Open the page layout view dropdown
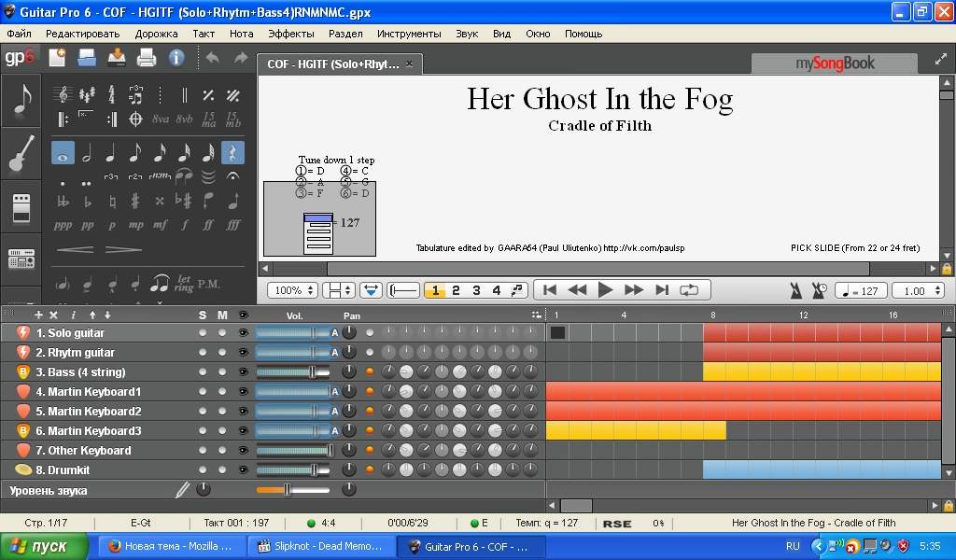The width and height of the screenshot is (956, 560). [x=337, y=290]
